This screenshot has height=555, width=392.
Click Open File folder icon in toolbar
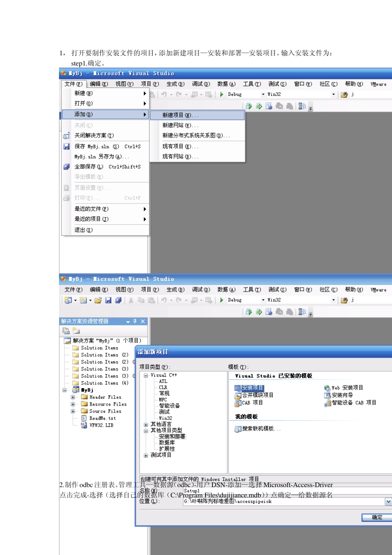[x=98, y=300]
